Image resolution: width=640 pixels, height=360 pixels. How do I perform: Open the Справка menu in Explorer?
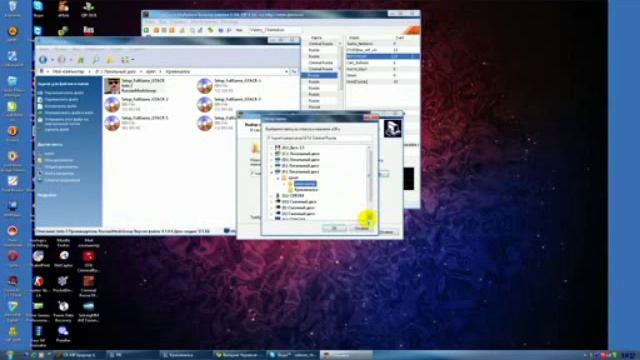point(136,49)
